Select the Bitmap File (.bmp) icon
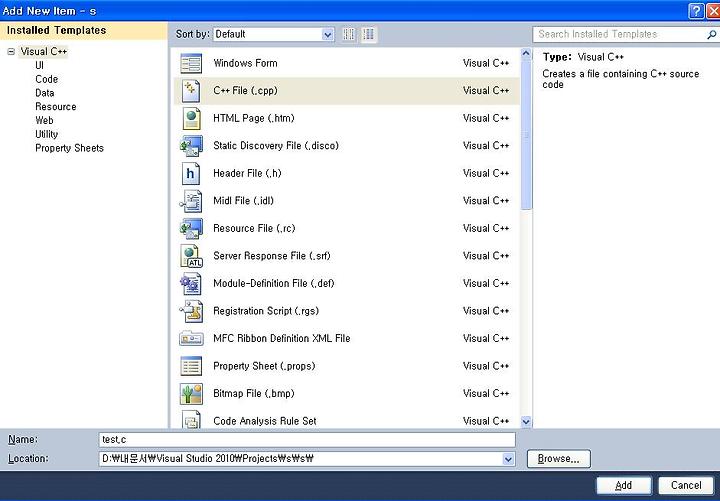 (191, 394)
